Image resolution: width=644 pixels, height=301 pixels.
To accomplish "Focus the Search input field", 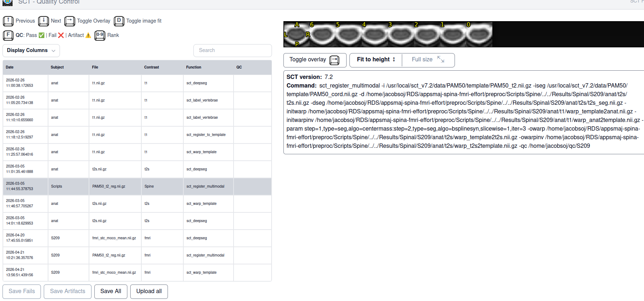I will (232, 51).
